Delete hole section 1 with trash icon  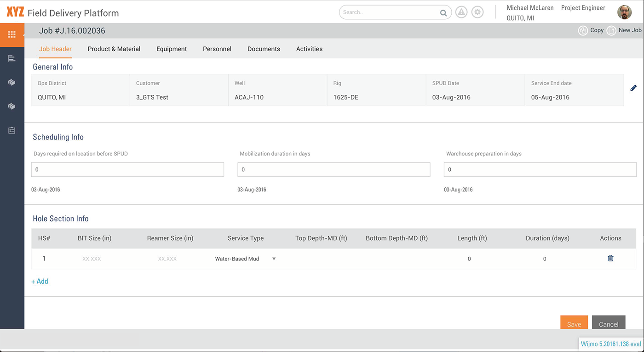click(611, 258)
